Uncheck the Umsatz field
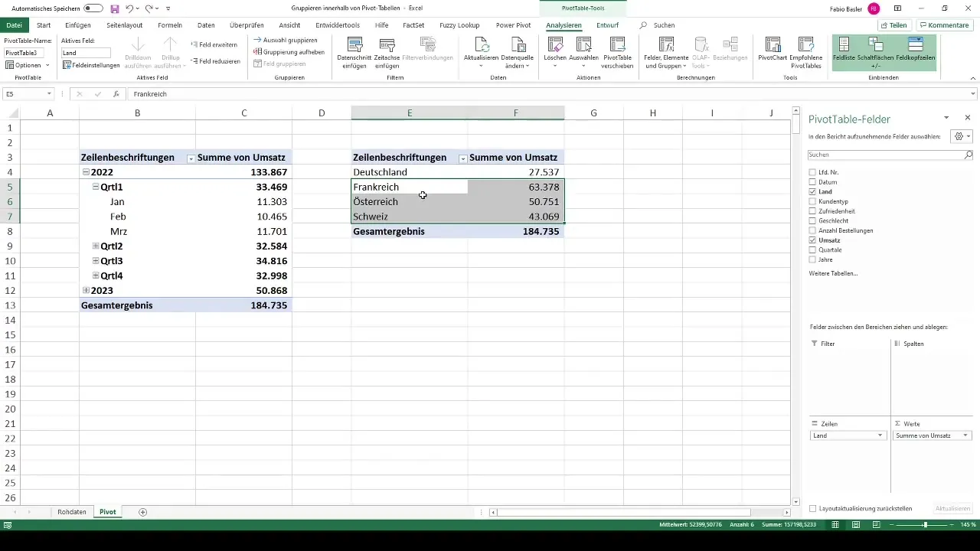Viewport: 980px width, 551px height. (x=812, y=240)
